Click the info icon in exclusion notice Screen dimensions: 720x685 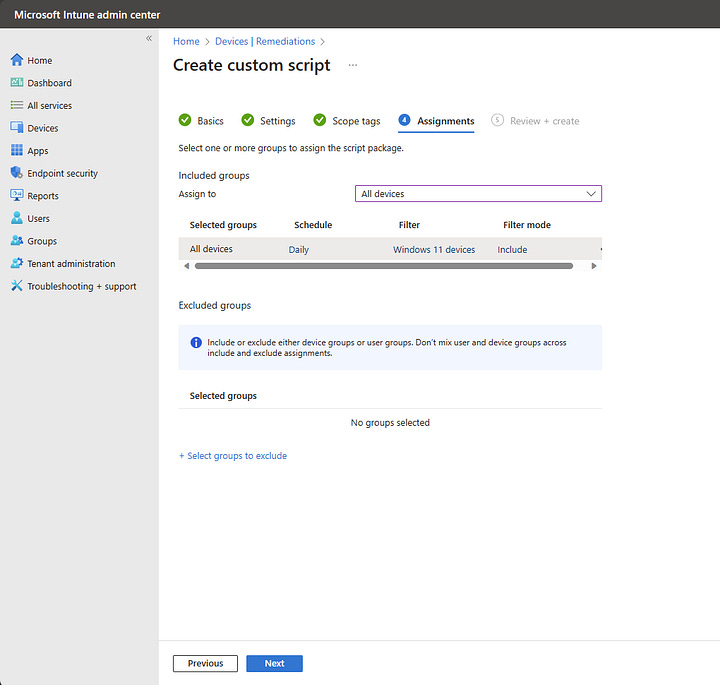tap(196, 342)
